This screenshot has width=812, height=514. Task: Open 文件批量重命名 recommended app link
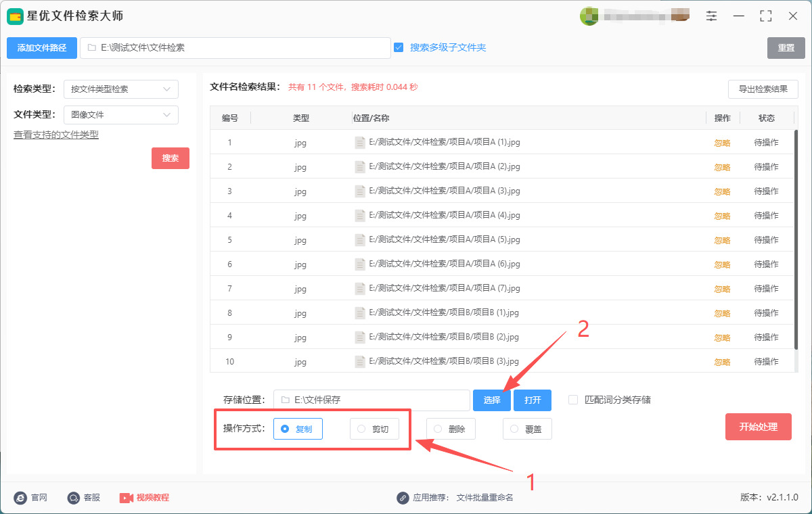coord(485,498)
